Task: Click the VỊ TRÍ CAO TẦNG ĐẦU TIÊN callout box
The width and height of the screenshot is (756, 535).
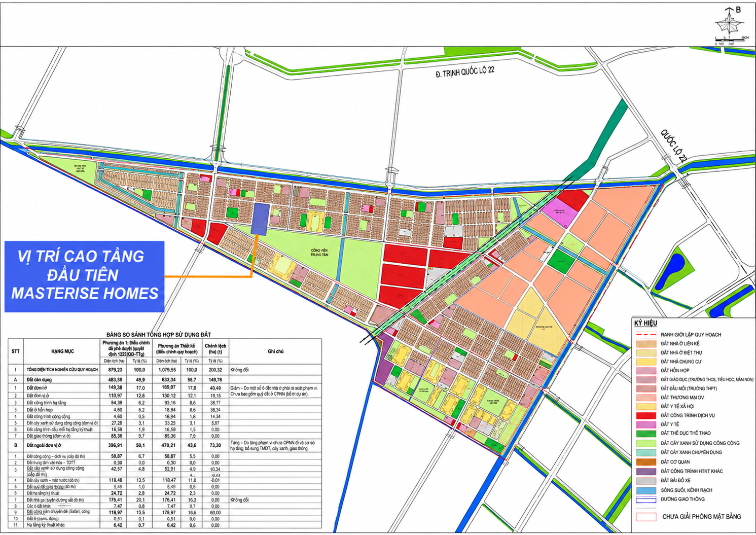Action: tap(85, 276)
